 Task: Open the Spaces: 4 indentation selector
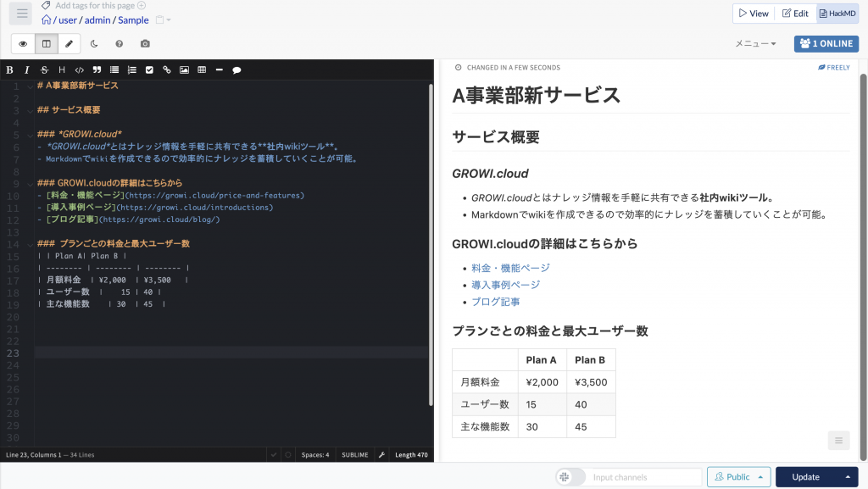click(x=315, y=455)
